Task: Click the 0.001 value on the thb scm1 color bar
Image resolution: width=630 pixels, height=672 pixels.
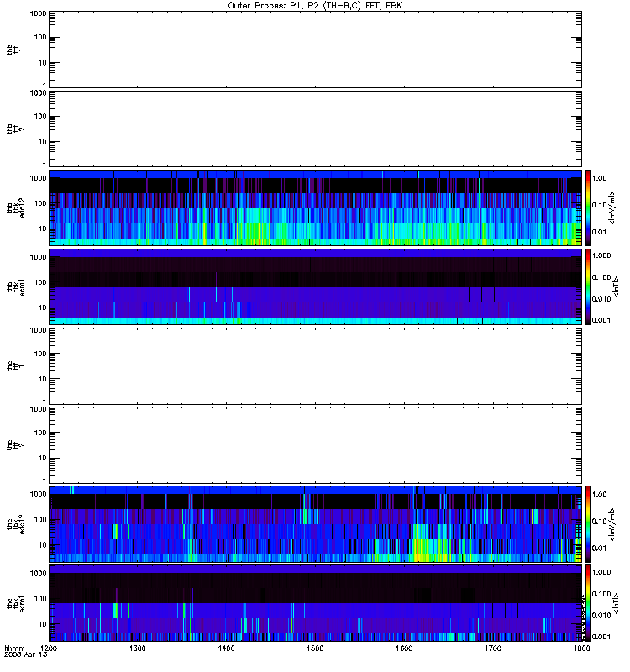Action: tap(601, 320)
